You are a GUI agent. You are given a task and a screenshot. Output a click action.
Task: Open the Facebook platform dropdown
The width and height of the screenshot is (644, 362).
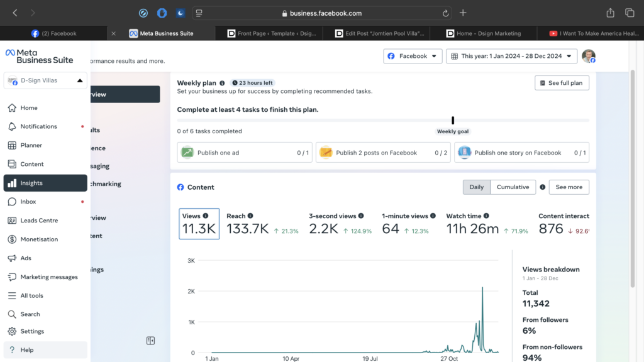(413, 56)
